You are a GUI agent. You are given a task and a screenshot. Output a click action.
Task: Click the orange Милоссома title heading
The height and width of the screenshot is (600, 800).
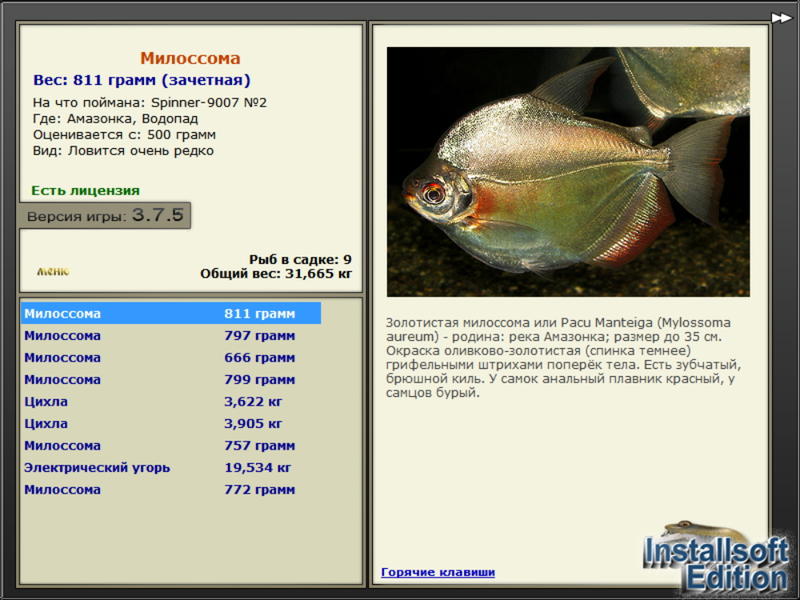click(x=190, y=58)
